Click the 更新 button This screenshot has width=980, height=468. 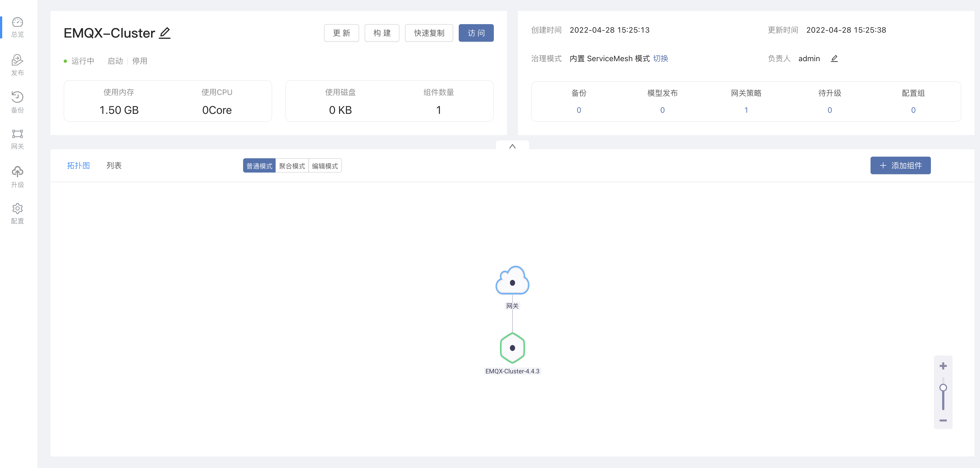tap(341, 33)
